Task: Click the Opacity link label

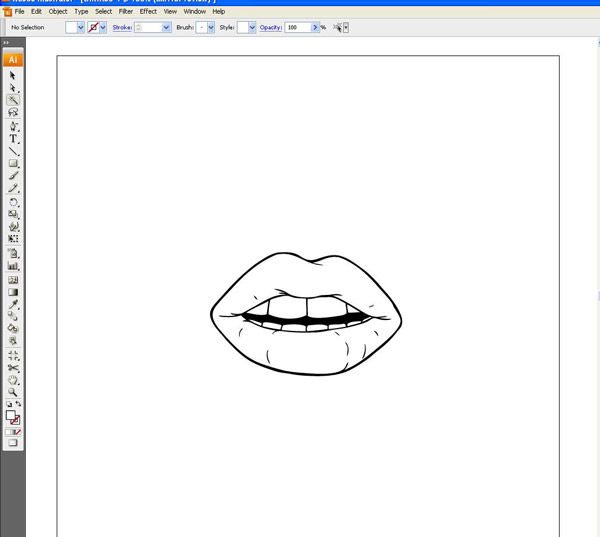Action: pyautogui.click(x=270, y=28)
